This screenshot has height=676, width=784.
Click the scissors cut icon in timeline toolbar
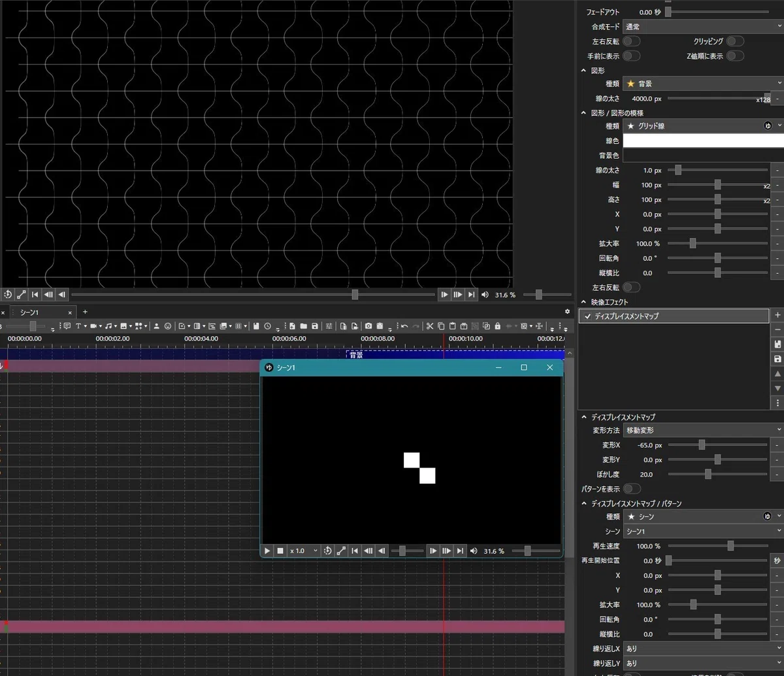coord(429,326)
